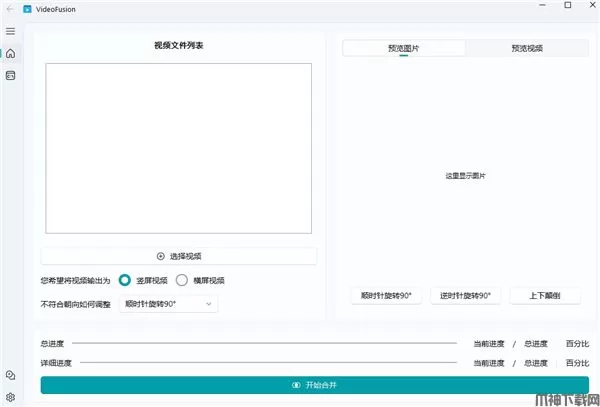
Task: Click the 总进度 progress bar
Action: coord(263,343)
